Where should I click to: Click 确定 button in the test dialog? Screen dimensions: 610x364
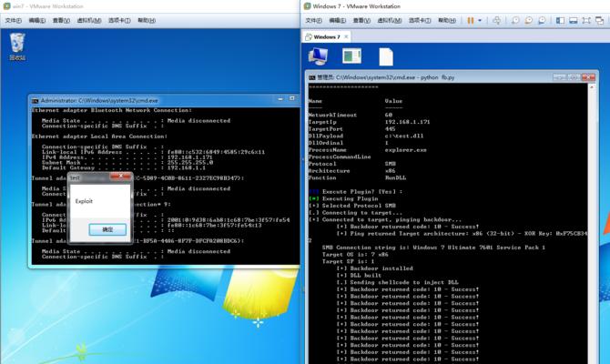107,229
